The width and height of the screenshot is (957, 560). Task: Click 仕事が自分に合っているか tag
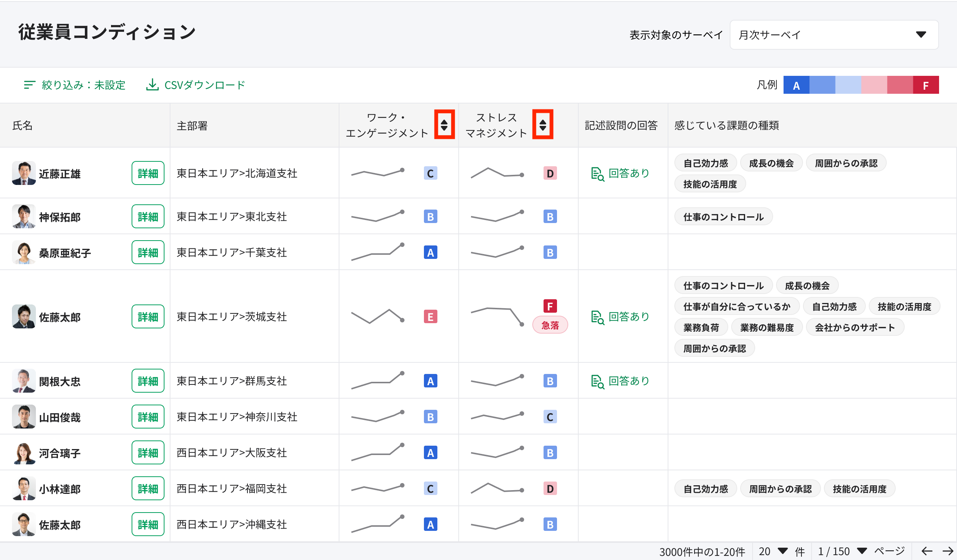click(737, 307)
